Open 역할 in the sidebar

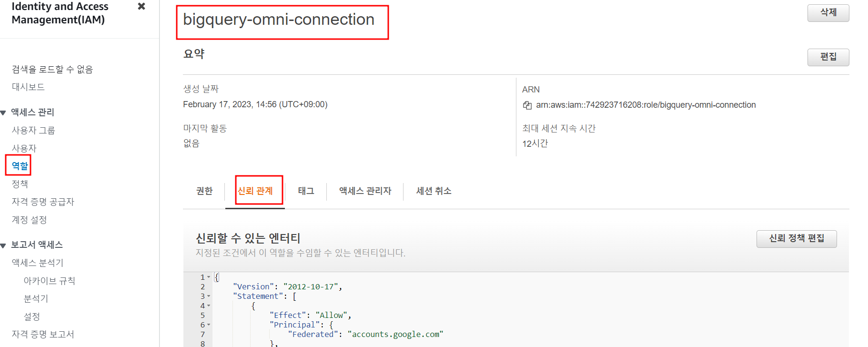pos(20,166)
